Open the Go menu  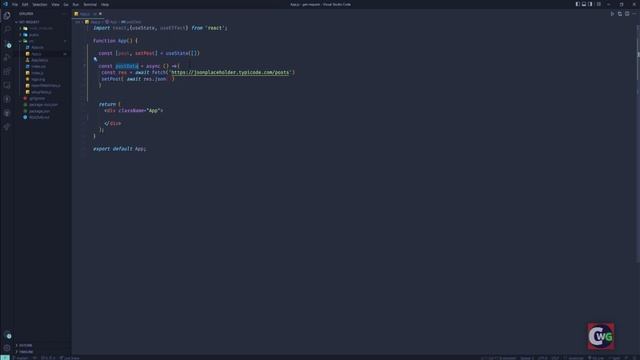[66, 4]
